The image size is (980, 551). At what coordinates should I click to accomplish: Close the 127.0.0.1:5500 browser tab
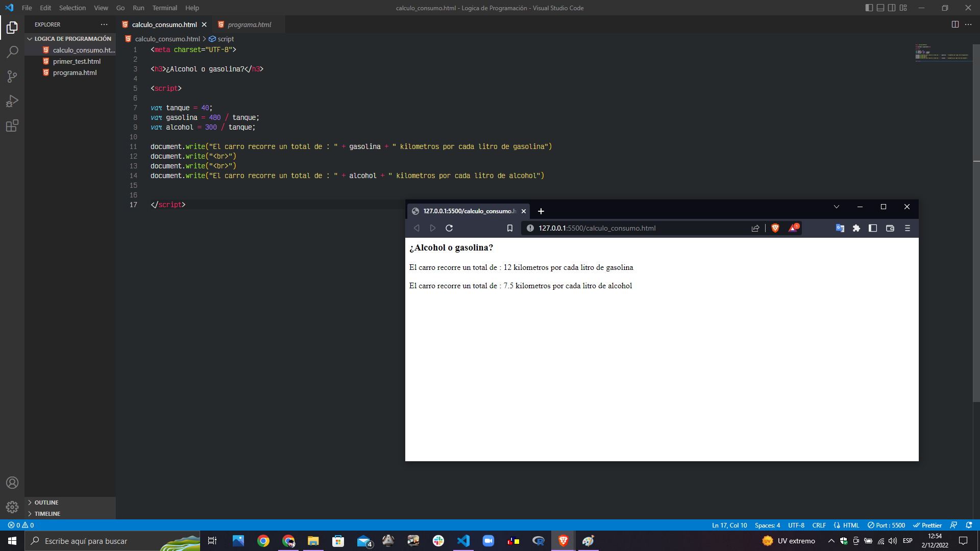pyautogui.click(x=523, y=211)
